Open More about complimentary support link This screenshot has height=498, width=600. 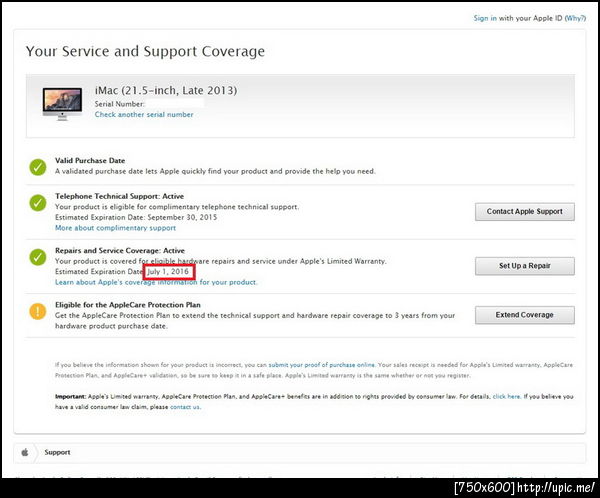point(116,228)
